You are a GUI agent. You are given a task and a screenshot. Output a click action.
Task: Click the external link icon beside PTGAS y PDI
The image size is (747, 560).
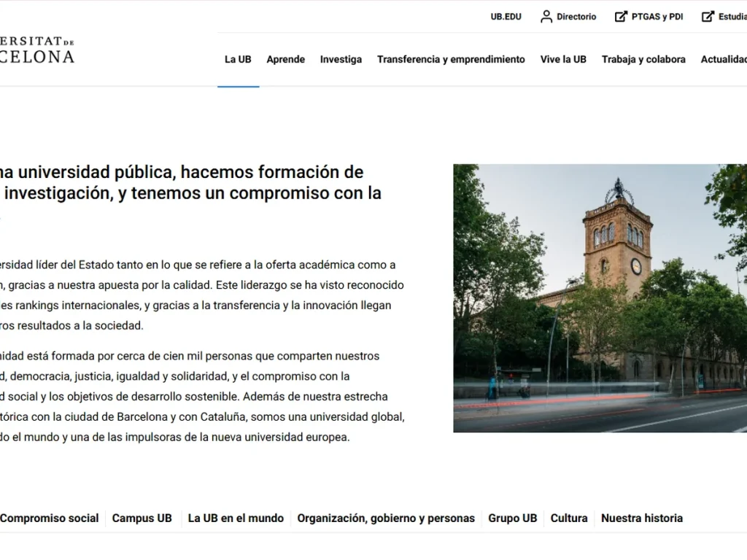coord(621,17)
